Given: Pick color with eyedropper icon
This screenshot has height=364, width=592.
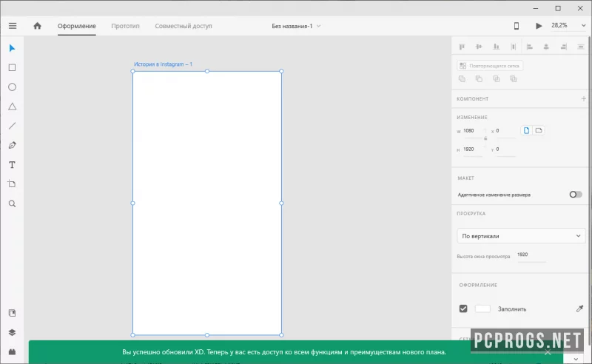Looking at the screenshot, I should coord(579,309).
